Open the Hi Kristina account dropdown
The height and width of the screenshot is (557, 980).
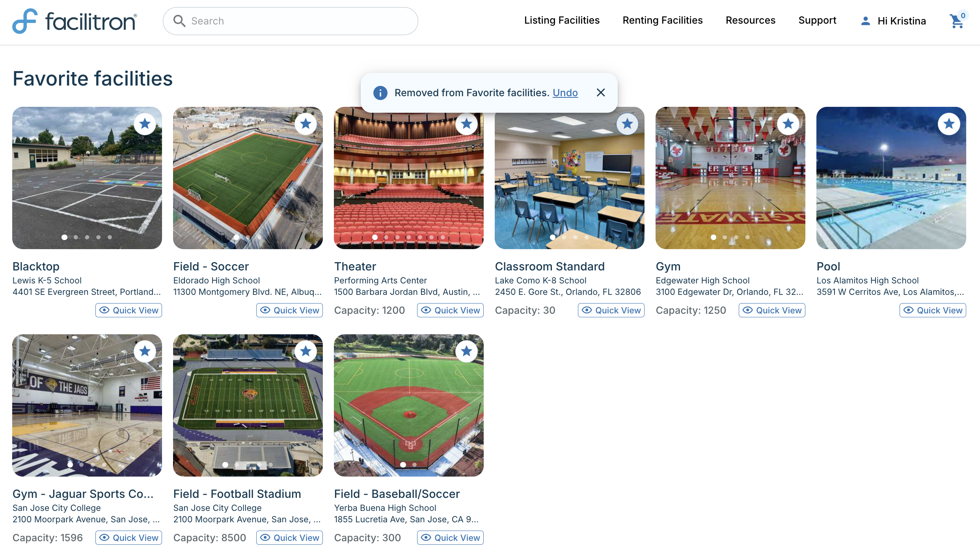pyautogui.click(x=901, y=21)
